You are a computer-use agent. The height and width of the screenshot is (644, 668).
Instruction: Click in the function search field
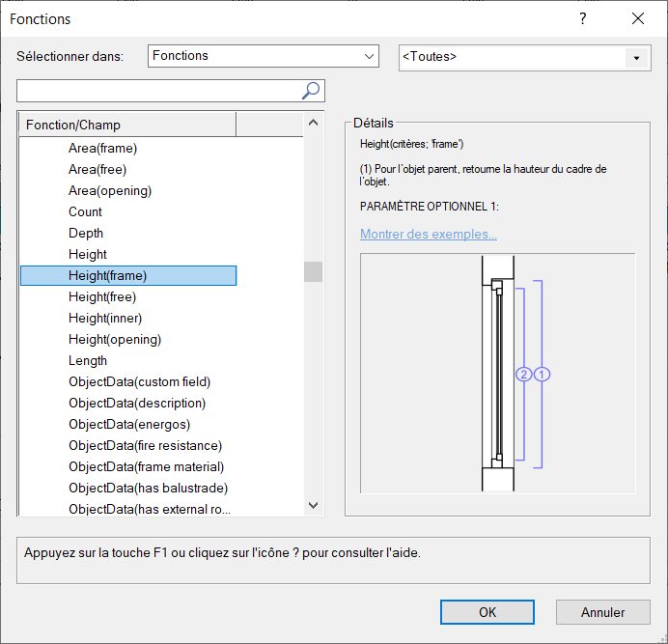(x=159, y=91)
